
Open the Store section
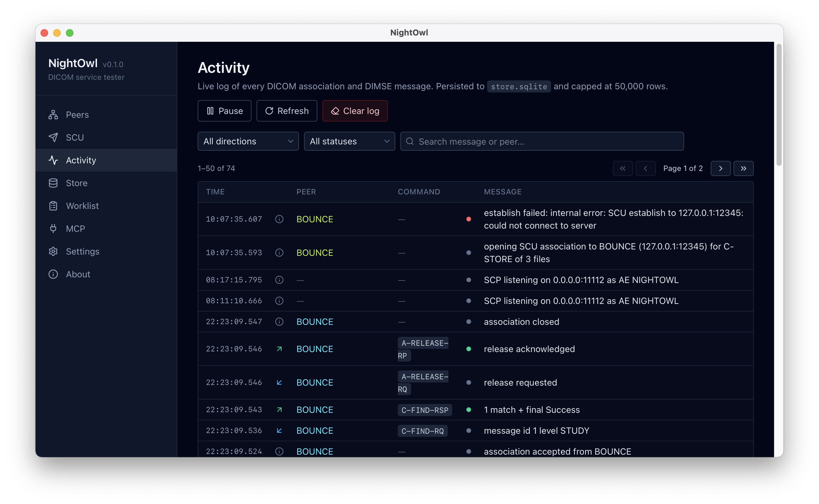(106, 183)
